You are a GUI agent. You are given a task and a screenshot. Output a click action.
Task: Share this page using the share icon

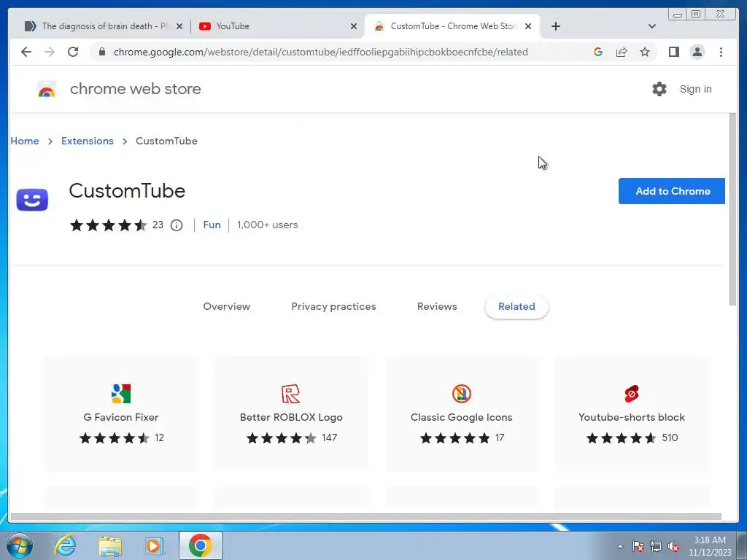coord(622,52)
